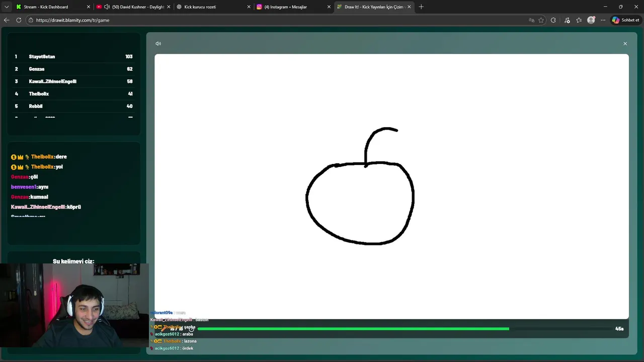The width and height of the screenshot is (644, 362).
Task: Open the page translate icon
Action: tap(531, 20)
